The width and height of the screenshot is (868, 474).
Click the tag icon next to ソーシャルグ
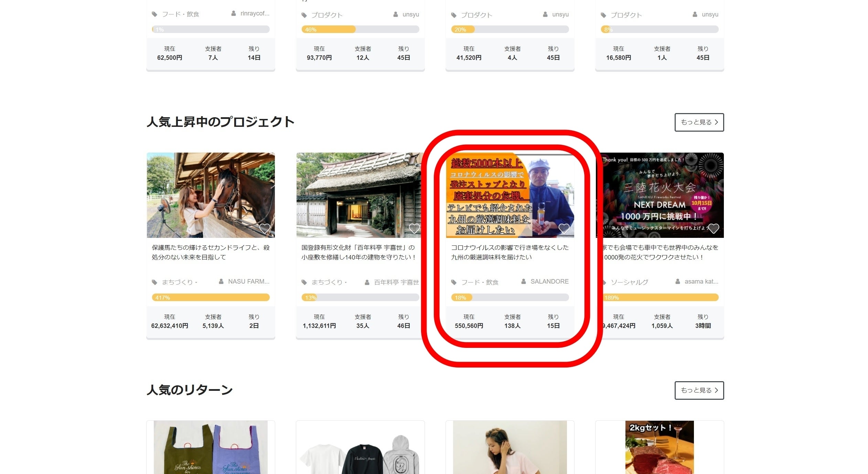tap(604, 283)
